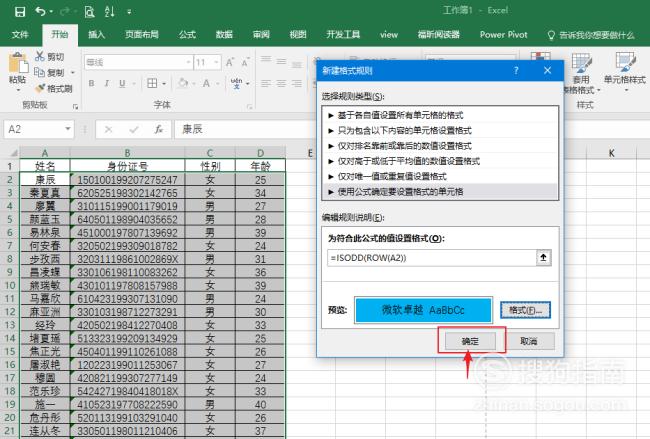Select rule type 仅对高于或低于平均值的数值设置格式
The image size is (650, 439).
pyautogui.click(x=440, y=161)
